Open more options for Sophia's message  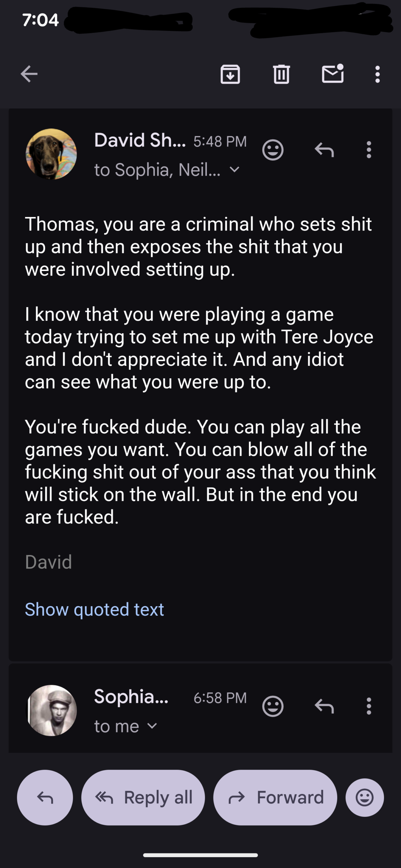click(369, 706)
